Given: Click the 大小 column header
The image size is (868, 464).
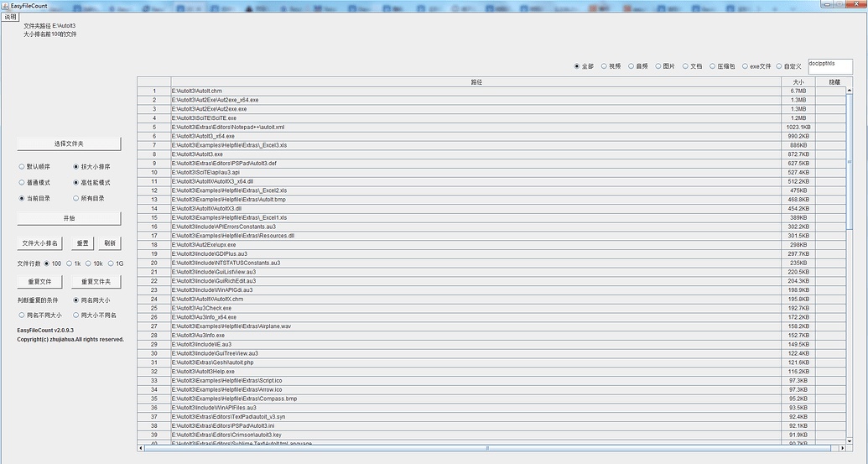Looking at the screenshot, I should coord(798,82).
